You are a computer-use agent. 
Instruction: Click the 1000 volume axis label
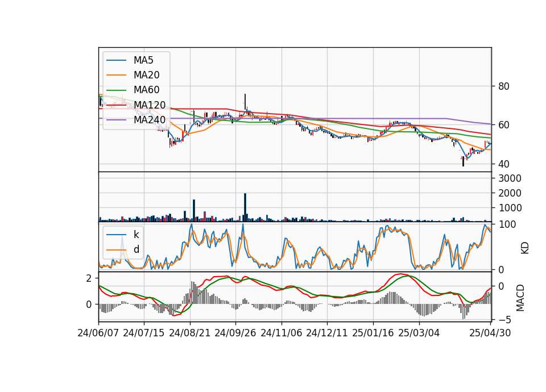[510, 208]
